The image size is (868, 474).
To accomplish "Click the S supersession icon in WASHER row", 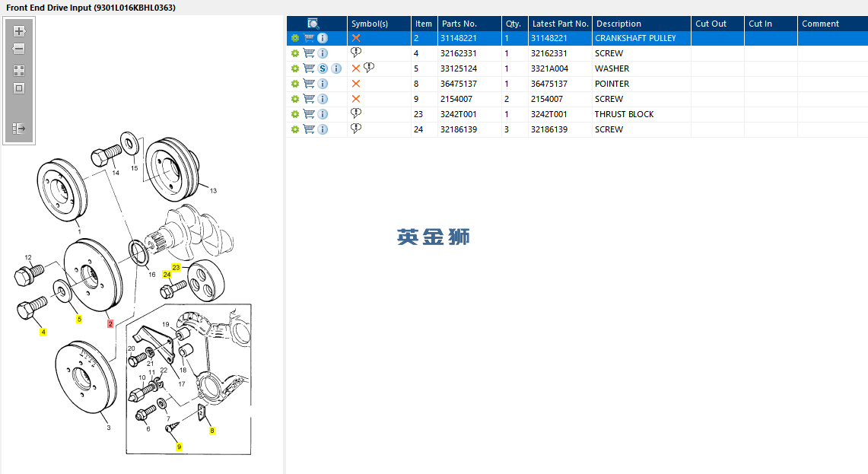I will coord(323,68).
